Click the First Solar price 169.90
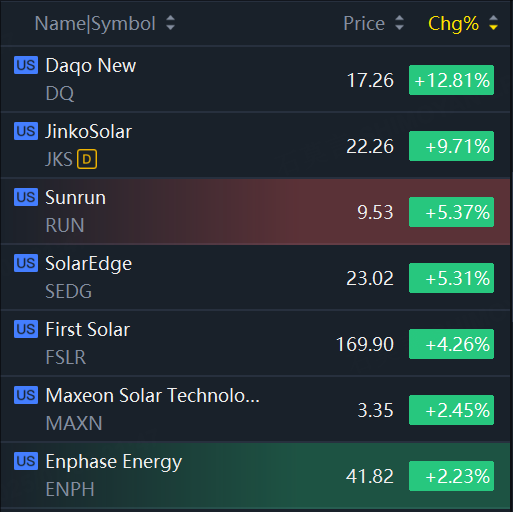Viewport: 513px width, 512px height. 365,344
